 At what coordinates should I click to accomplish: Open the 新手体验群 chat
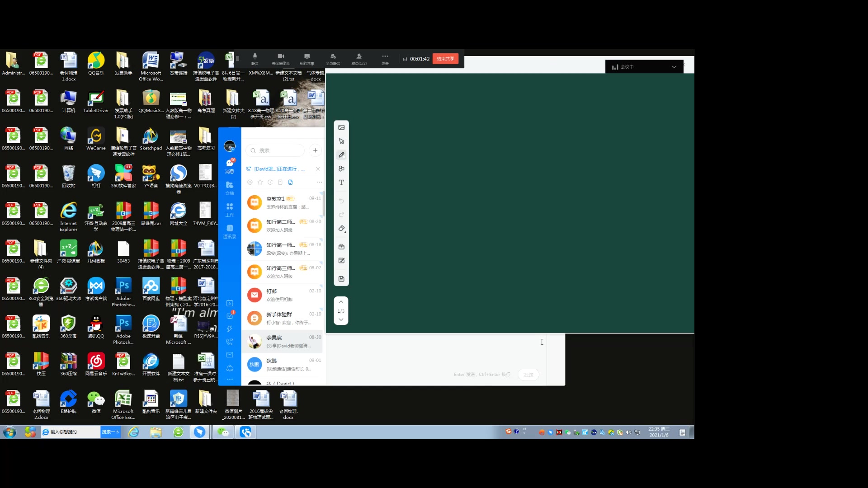[x=283, y=318]
